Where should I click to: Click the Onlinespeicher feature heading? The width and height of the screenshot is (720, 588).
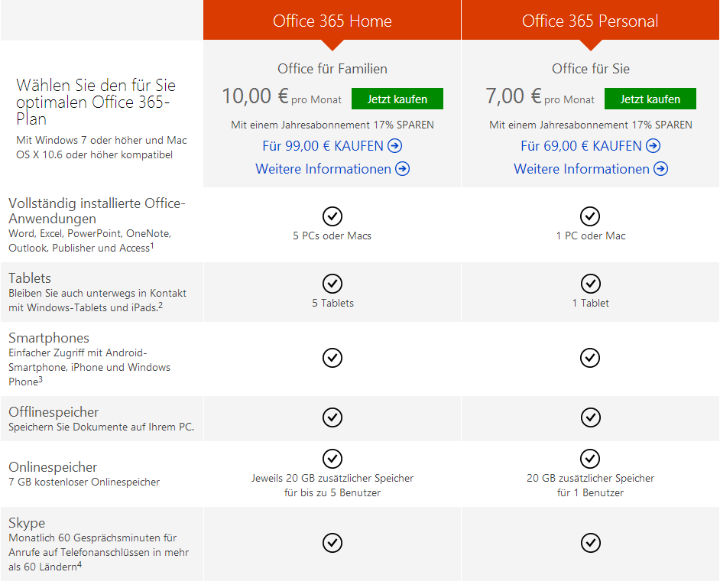tap(53, 467)
